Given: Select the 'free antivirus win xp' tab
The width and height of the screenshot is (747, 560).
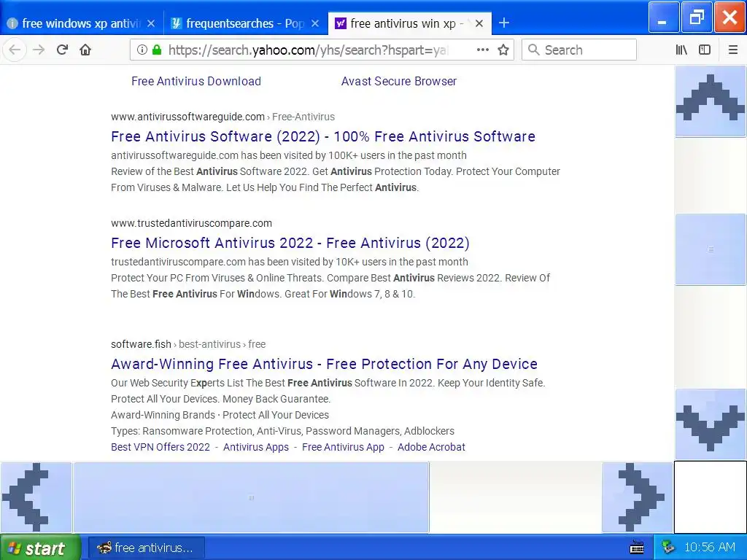Looking at the screenshot, I should [x=409, y=23].
